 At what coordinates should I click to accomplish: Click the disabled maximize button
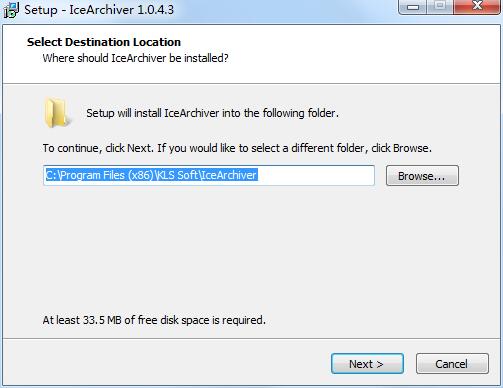[440, 6]
